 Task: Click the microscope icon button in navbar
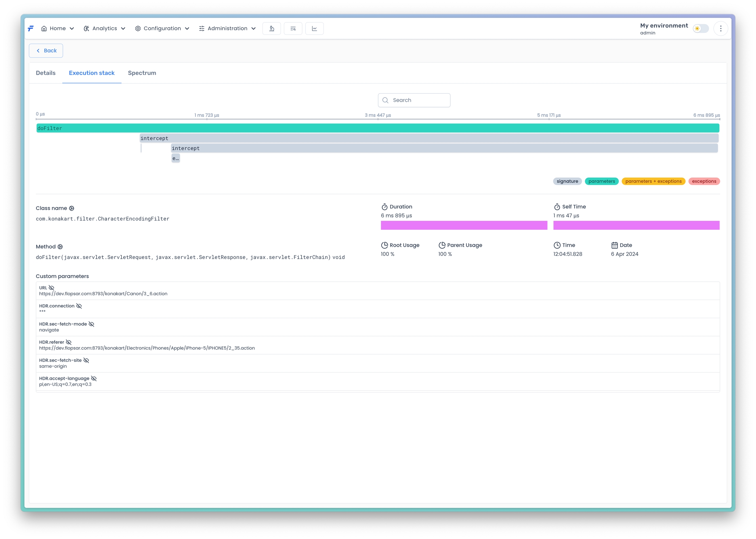coord(271,29)
